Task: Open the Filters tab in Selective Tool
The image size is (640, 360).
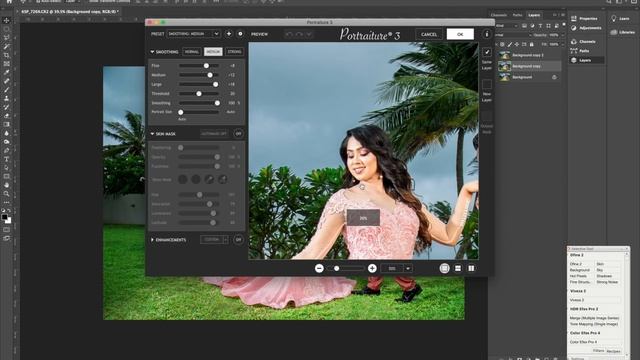Action: click(x=598, y=351)
